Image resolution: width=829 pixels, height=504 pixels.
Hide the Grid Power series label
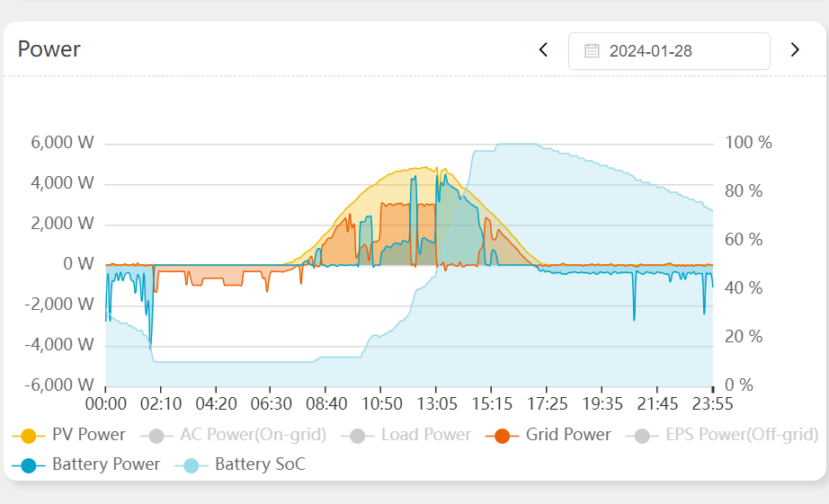click(568, 435)
